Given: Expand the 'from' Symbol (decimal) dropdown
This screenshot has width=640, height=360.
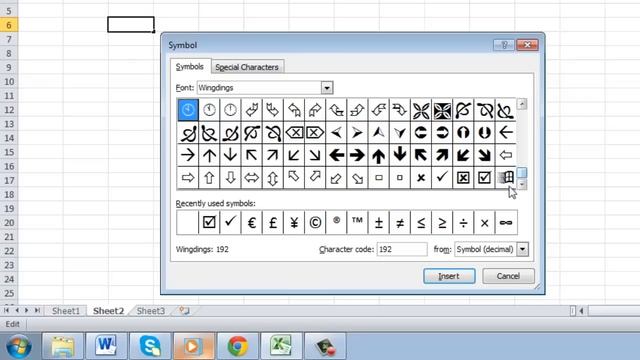Looking at the screenshot, I should click(522, 249).
